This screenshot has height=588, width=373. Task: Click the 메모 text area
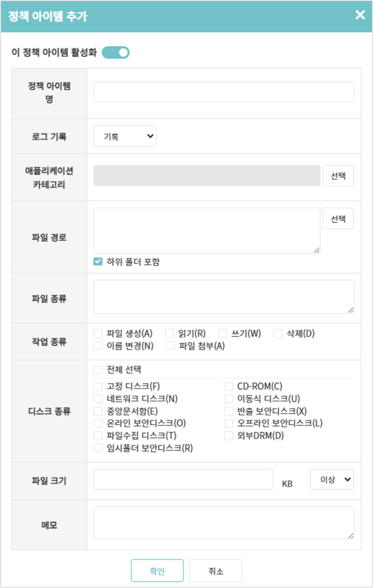coord(224,523)
